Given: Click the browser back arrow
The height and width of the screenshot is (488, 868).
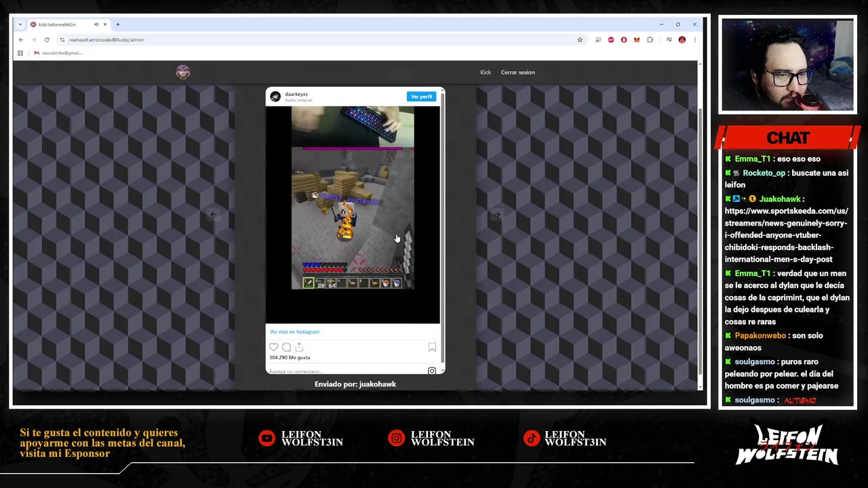Looking at the screenshot, I should click(20, 40).
